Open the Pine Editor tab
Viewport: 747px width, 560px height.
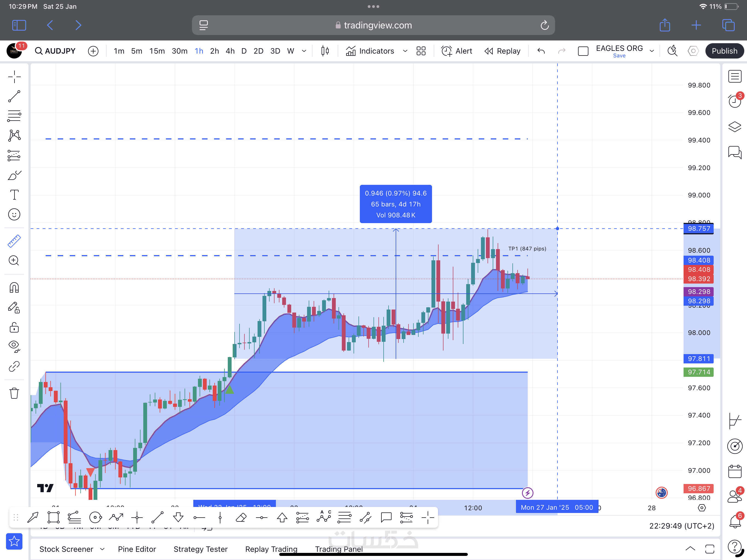[x=137, y=549]
